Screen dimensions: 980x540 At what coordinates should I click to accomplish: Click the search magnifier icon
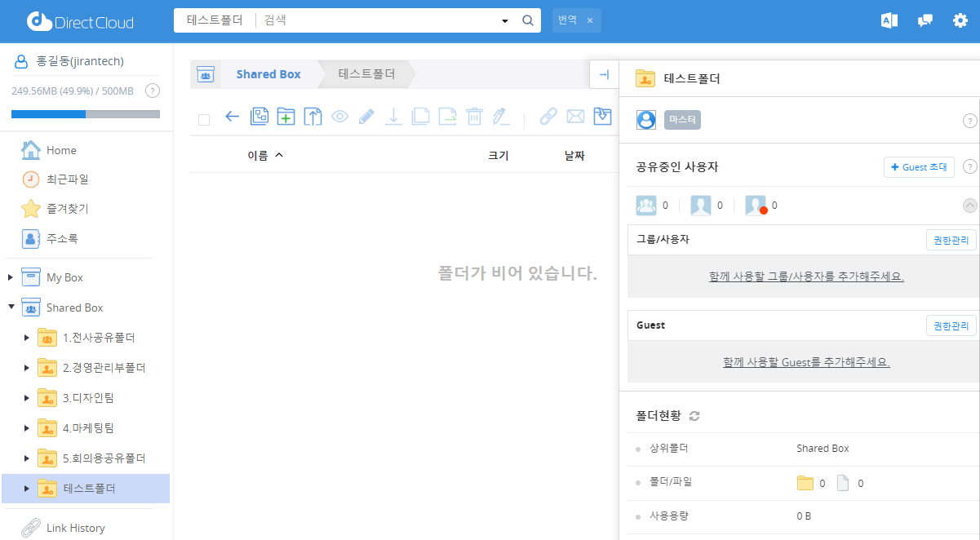coord(528,20)
